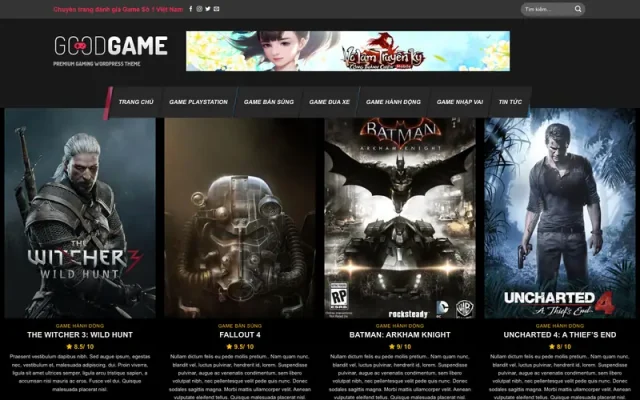Viewport: 640px width, 400px height.
Task: Click the 8.5/10 star rating
Action: [80, 347]
